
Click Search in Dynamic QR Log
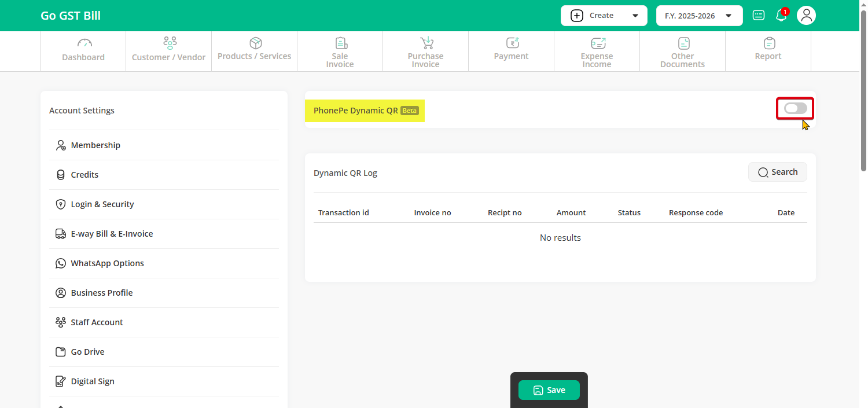pyautogui.click(x=777, y=172)
